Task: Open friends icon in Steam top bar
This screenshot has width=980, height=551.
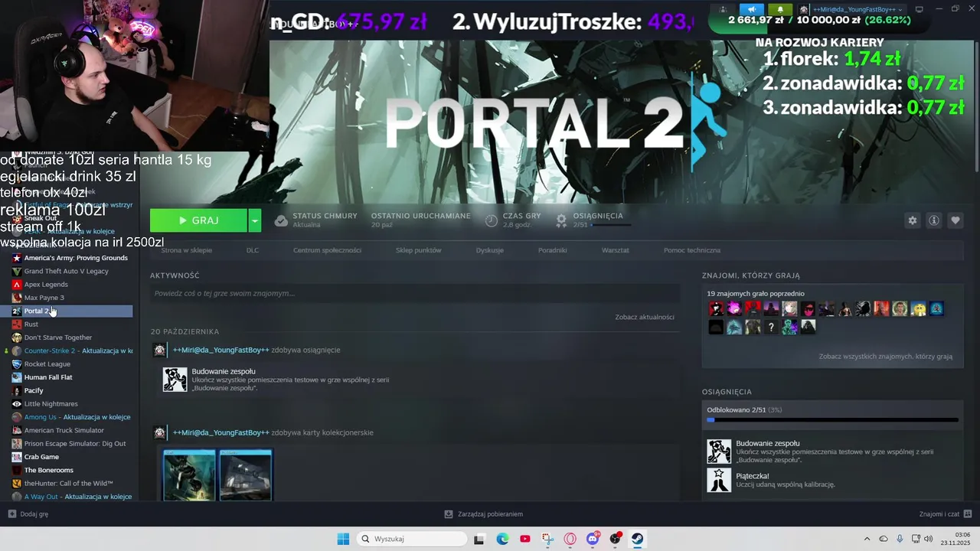Action: (x=723, y=9)
